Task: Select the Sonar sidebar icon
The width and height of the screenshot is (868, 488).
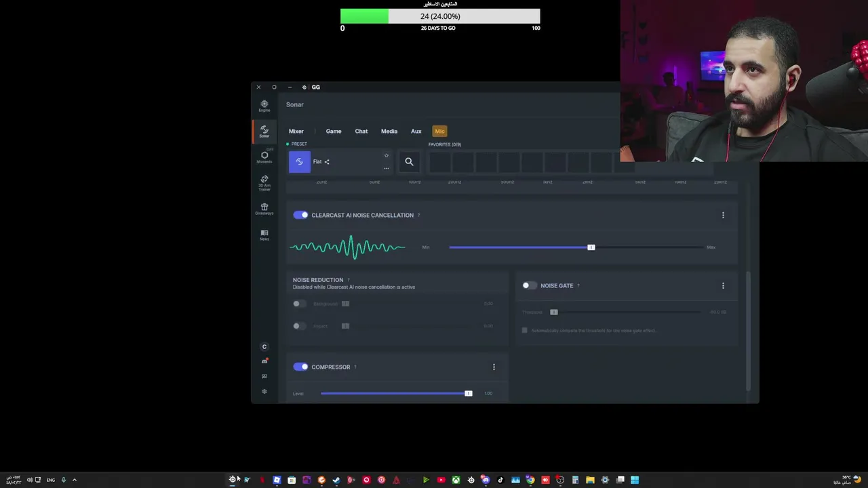Action: [264, 131]
